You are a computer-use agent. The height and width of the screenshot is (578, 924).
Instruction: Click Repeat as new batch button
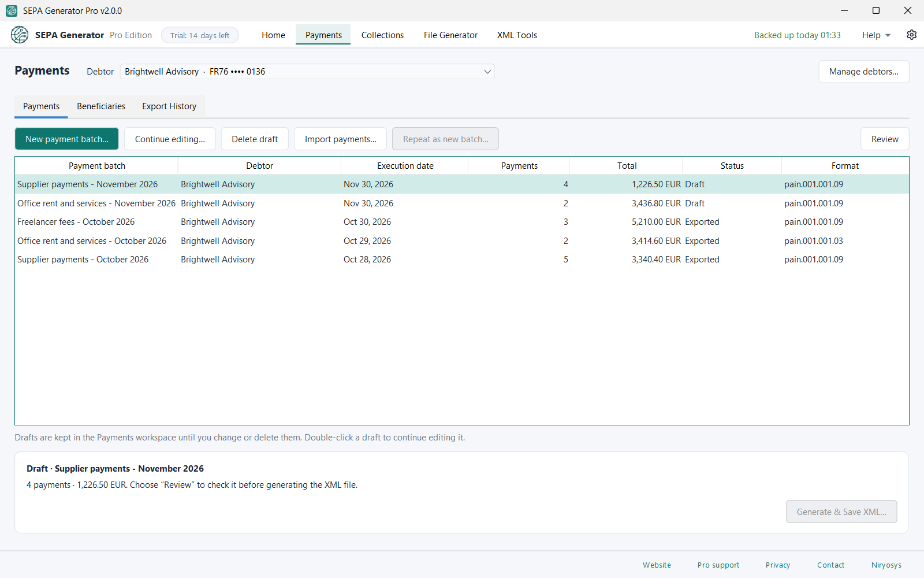point(445,139)
